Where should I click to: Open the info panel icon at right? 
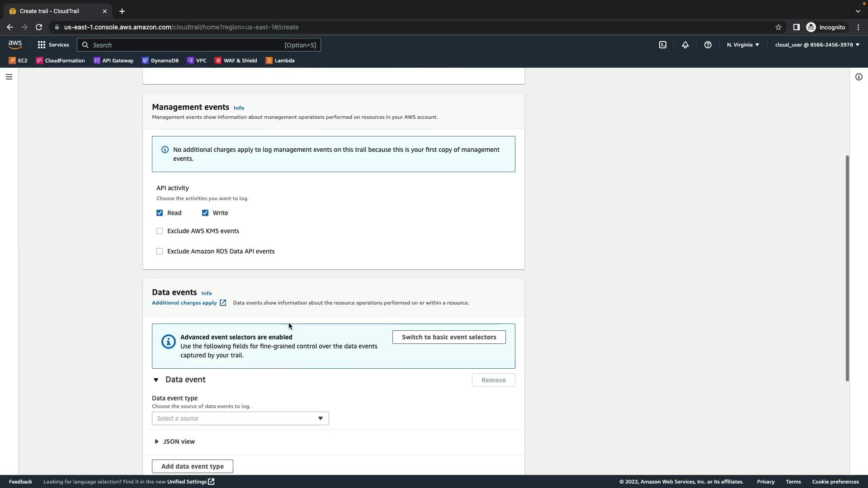tap(859, 77)
